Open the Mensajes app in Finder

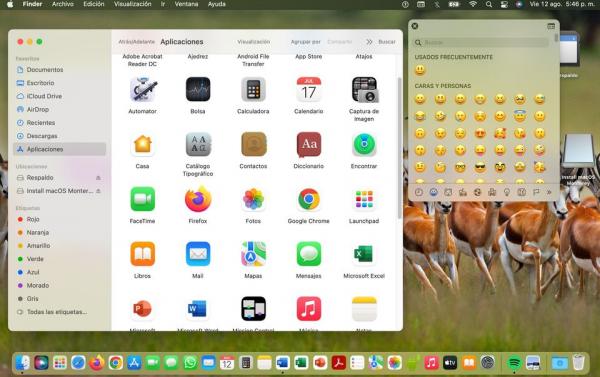(309, 254)
